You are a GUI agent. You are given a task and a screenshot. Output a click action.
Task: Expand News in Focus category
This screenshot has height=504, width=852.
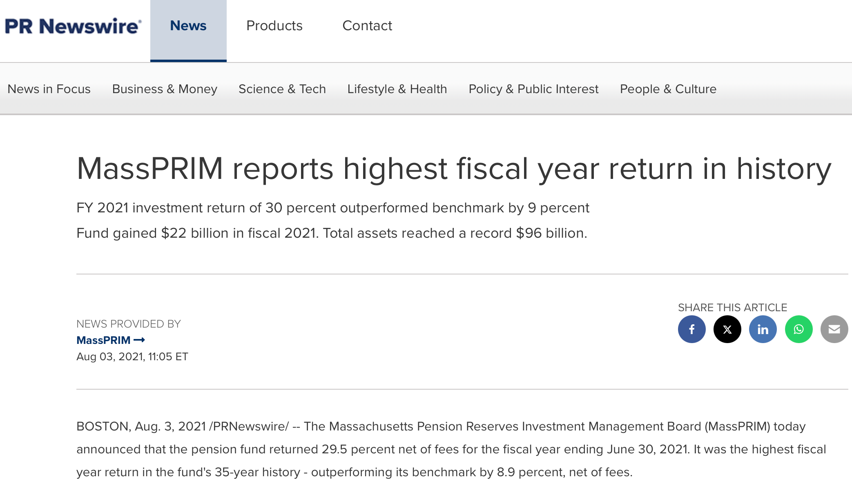[x=49, y=89]
